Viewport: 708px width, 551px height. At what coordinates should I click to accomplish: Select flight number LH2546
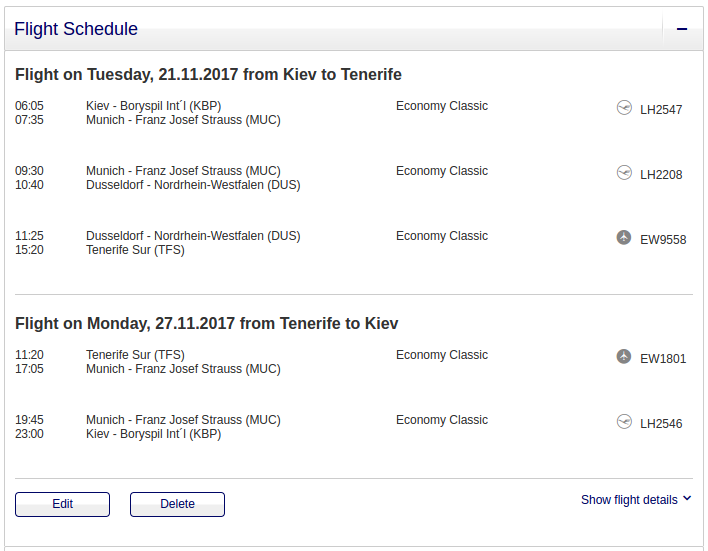(661, 424)
